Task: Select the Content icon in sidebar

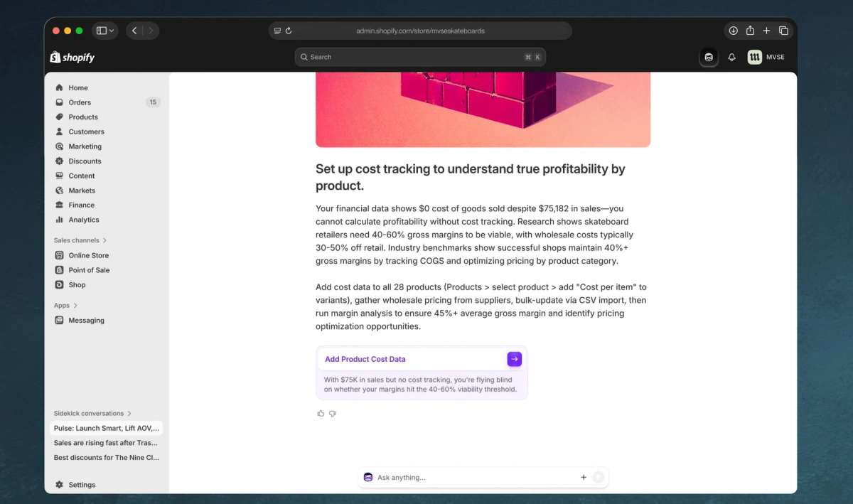Action: [60, 176]
